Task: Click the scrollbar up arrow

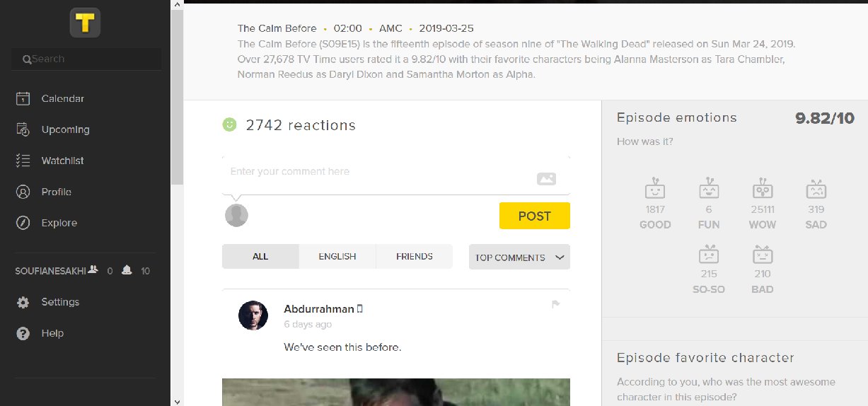Action: coord(177,4)
